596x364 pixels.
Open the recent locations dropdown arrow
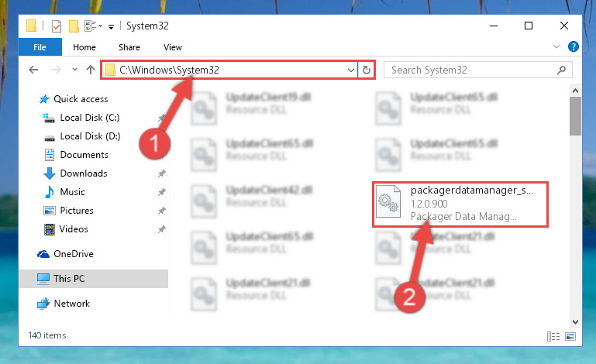pos(74,70)
